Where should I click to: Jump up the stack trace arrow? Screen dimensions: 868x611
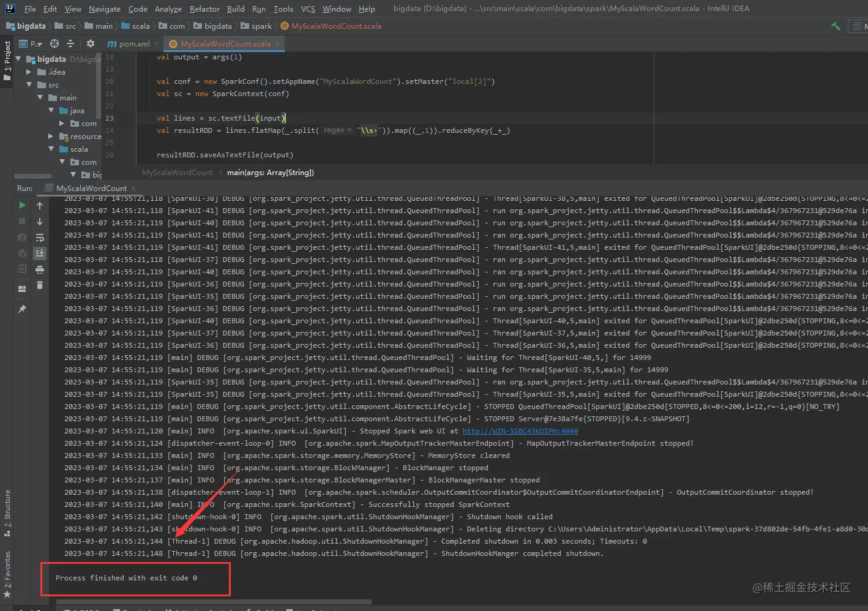(x=40, y=206)
